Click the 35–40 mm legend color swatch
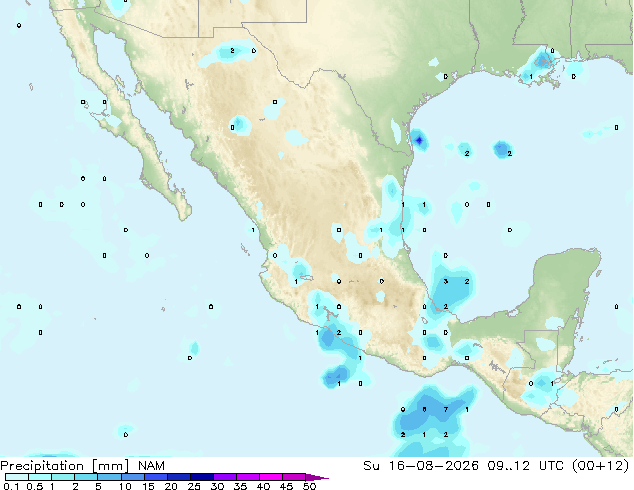634x490 pixels. pyautogui.click(x=247, y=477)
